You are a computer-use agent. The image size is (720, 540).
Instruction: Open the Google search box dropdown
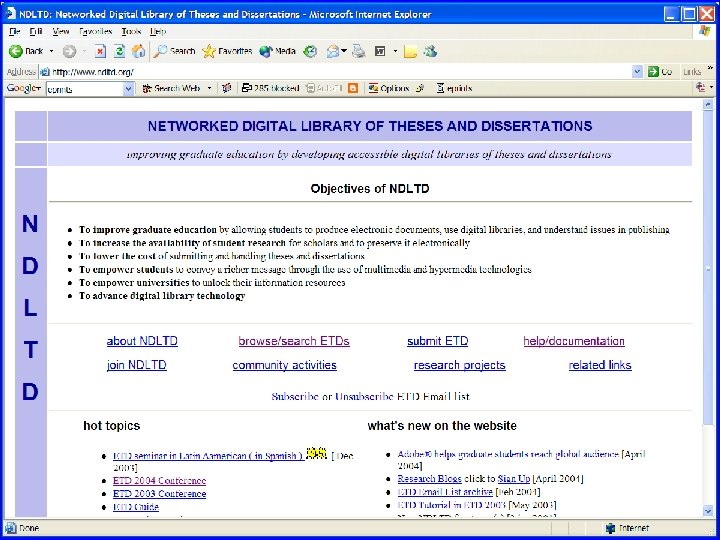(129, 88)
